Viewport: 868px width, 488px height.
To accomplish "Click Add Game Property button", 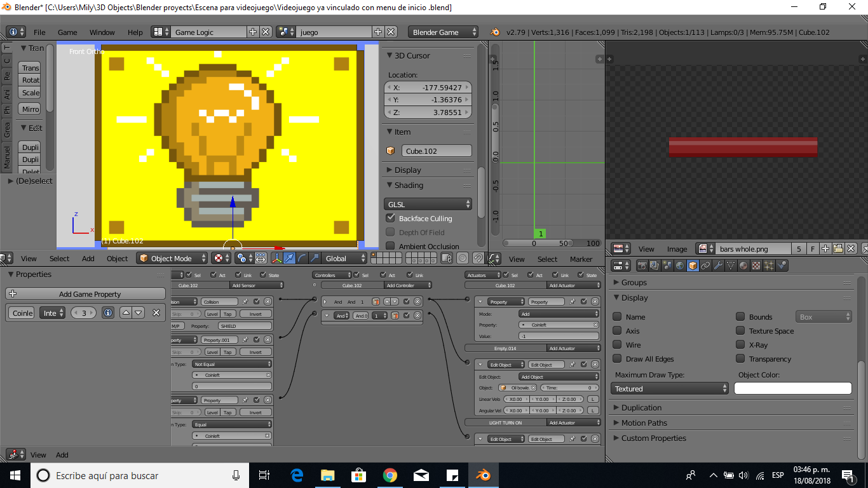I will [x=86, y=294].
